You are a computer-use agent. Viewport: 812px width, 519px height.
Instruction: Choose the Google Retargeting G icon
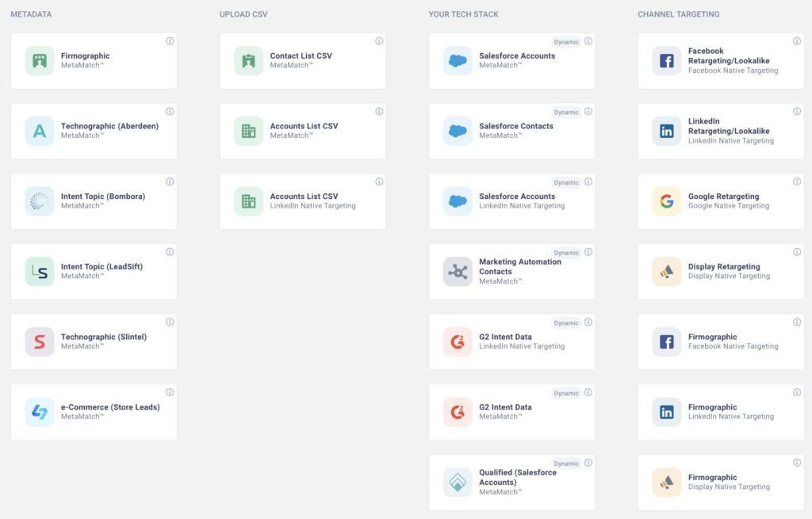tap(667, 201)
